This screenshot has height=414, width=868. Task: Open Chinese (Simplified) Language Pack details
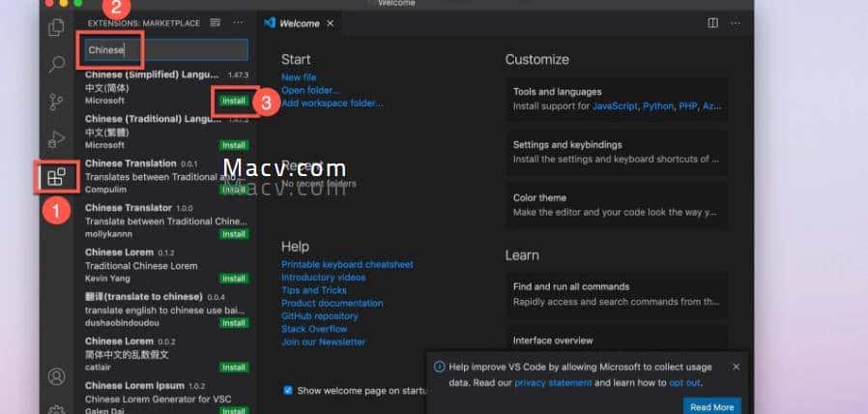(x=165, y=88)
